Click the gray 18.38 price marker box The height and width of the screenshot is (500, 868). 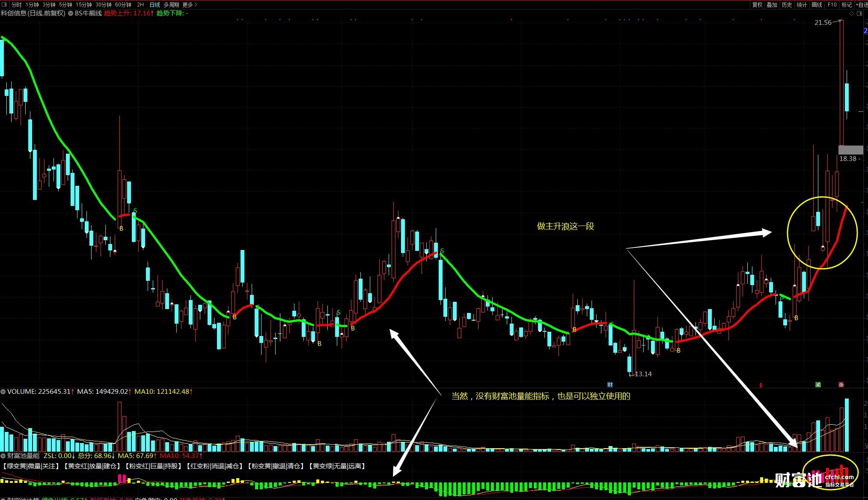pos(850,150)
